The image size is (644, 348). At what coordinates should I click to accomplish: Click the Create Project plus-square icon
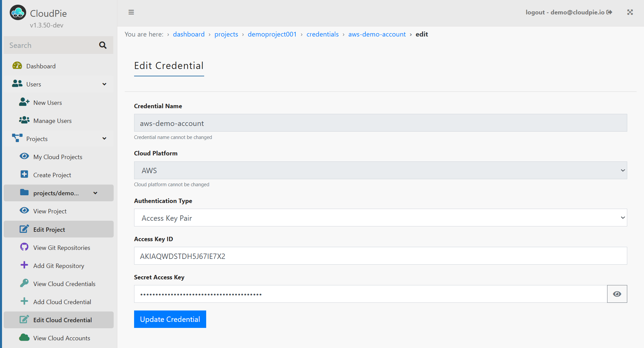[x=24, y=175]
